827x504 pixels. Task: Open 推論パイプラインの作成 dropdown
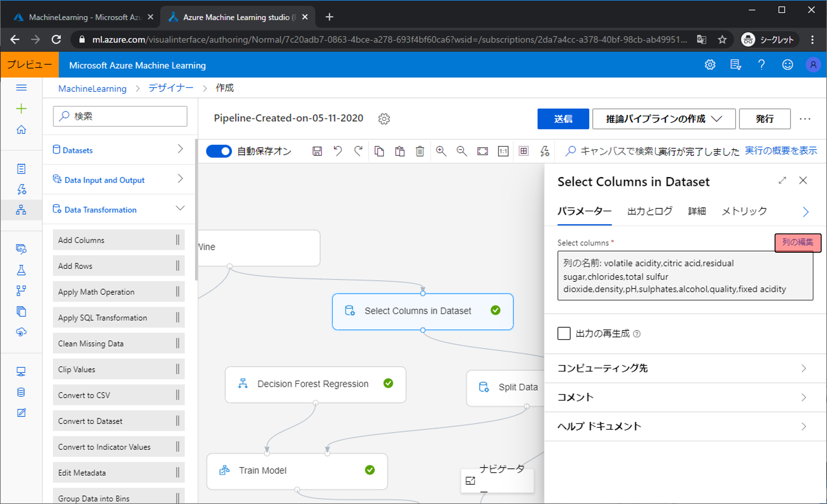coord(663,119)
